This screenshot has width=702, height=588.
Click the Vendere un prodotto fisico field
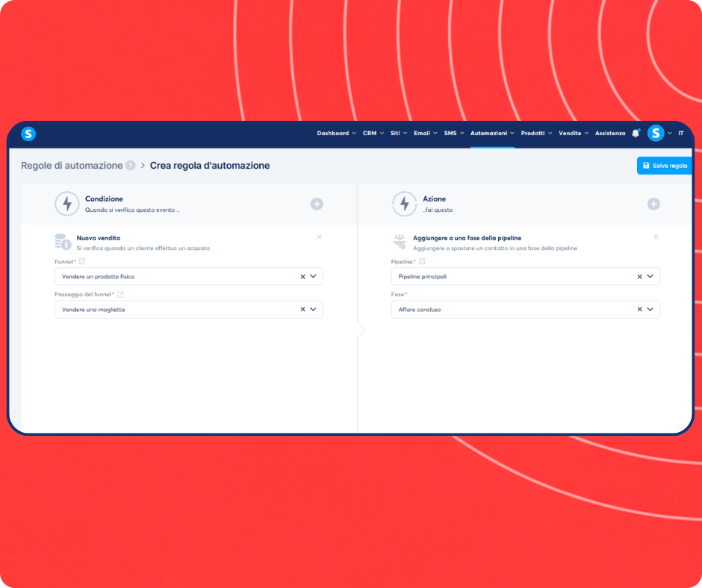point(188,277)
